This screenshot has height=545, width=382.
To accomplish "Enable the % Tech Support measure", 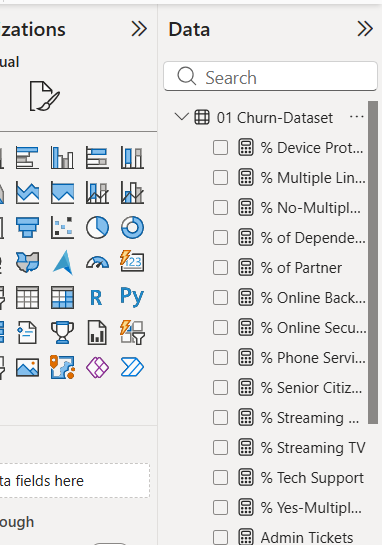I will click(x=220, y=478).
